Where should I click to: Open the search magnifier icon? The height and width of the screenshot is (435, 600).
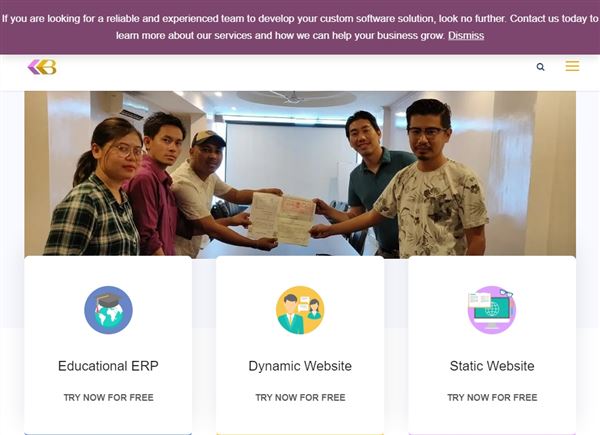click(x=540, y=67)
